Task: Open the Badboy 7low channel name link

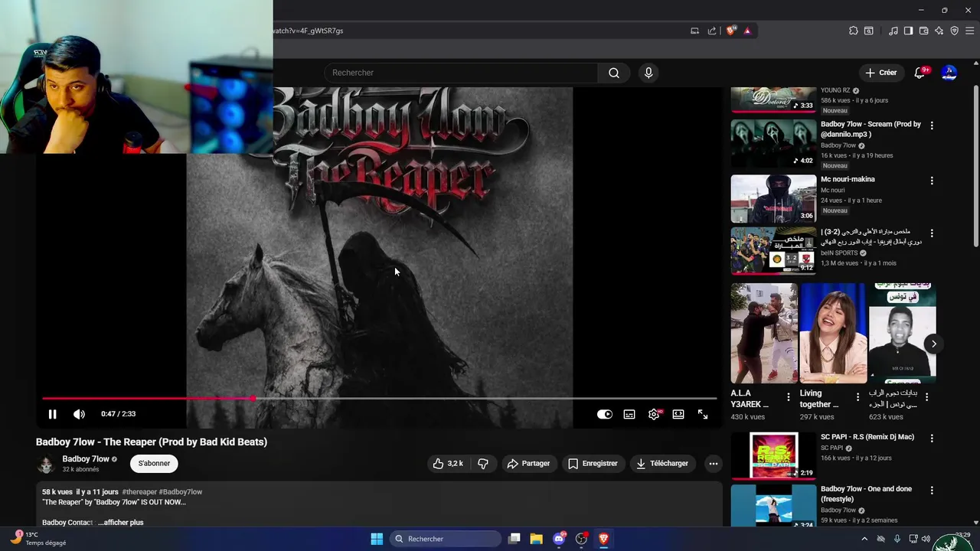Action: (86, 459)
